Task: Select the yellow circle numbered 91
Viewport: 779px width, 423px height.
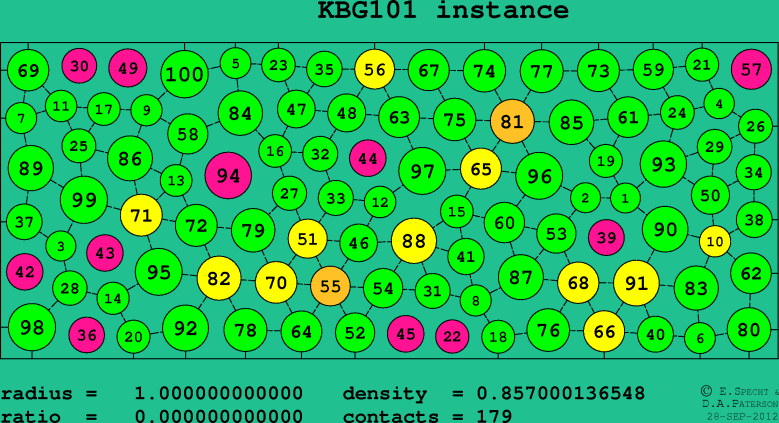Action: coord(636,283)
